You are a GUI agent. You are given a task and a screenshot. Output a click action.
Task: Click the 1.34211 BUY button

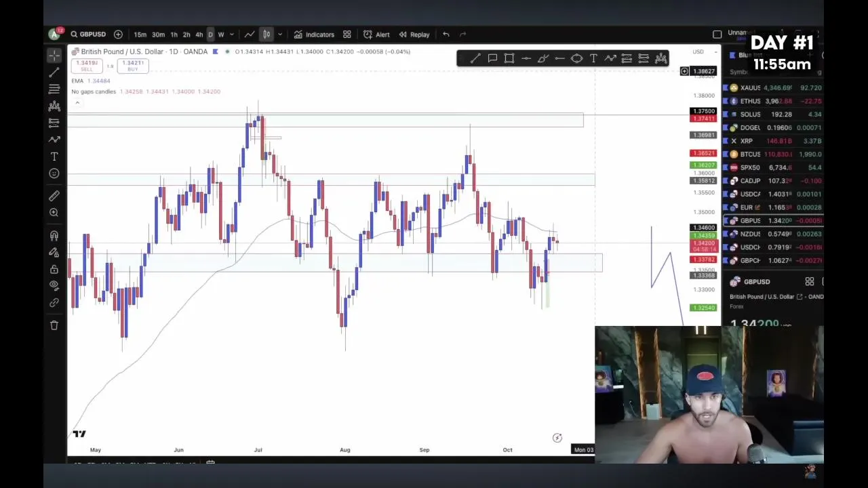[x=133, y=66]
